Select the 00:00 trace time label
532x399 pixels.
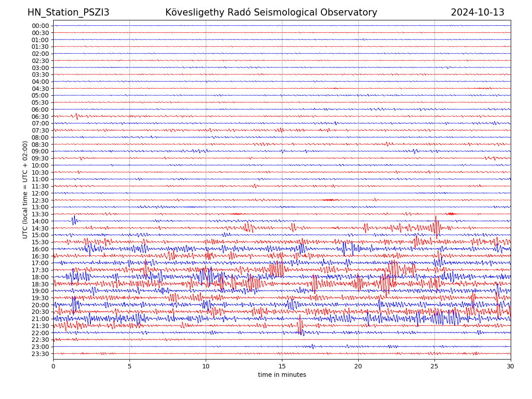(40, 26)
